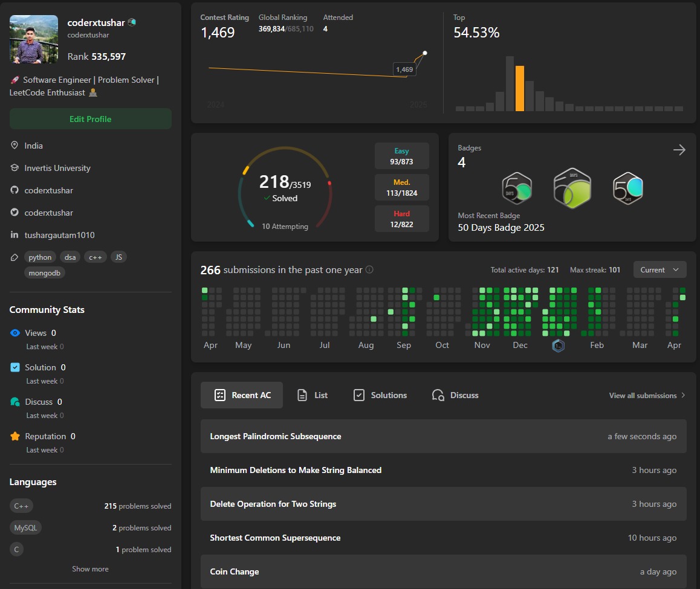The width and height of the screenshot is (700, 589).
Task: Click the location pin icon beside India
Action: tap(15, 146)
